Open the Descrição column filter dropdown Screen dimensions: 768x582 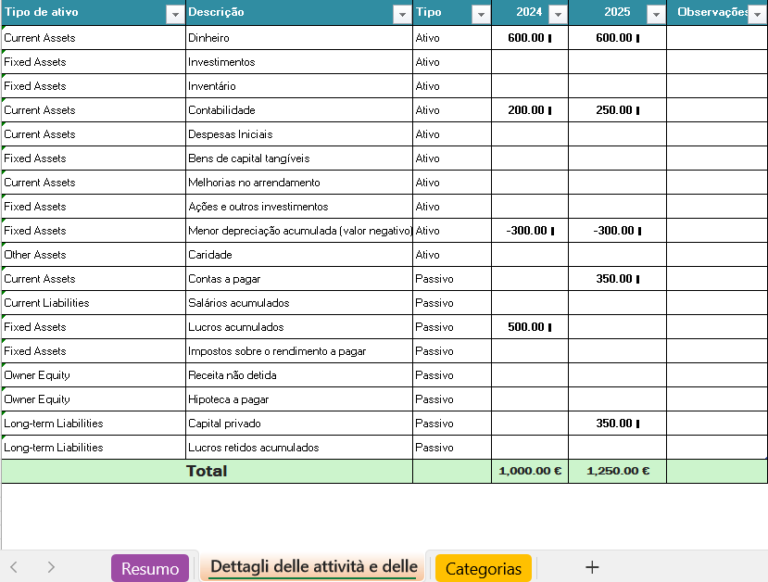(x=402, y=15)
